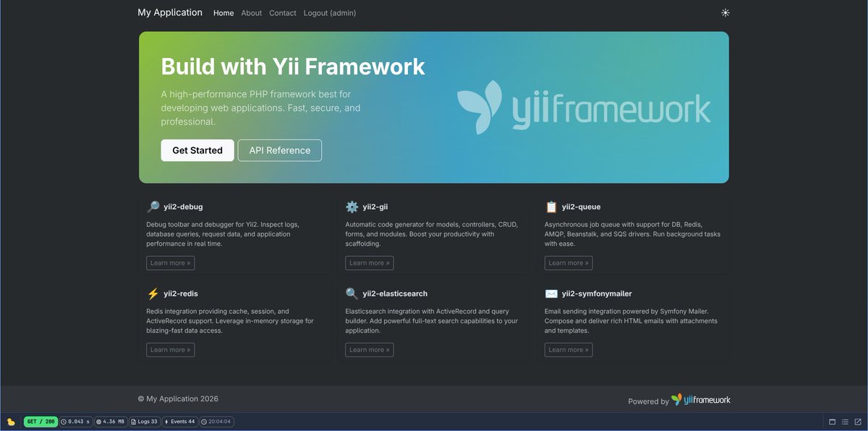This screenshot has width=868, height=431.
Task: Click Learn more under yii2-redis
Action: point(171,350)
